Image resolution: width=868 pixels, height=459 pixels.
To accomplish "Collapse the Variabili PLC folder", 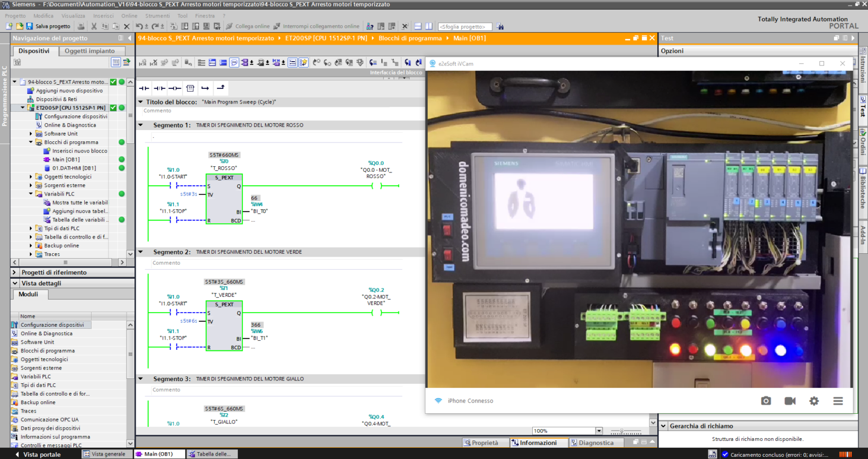I will pos(32,194).
